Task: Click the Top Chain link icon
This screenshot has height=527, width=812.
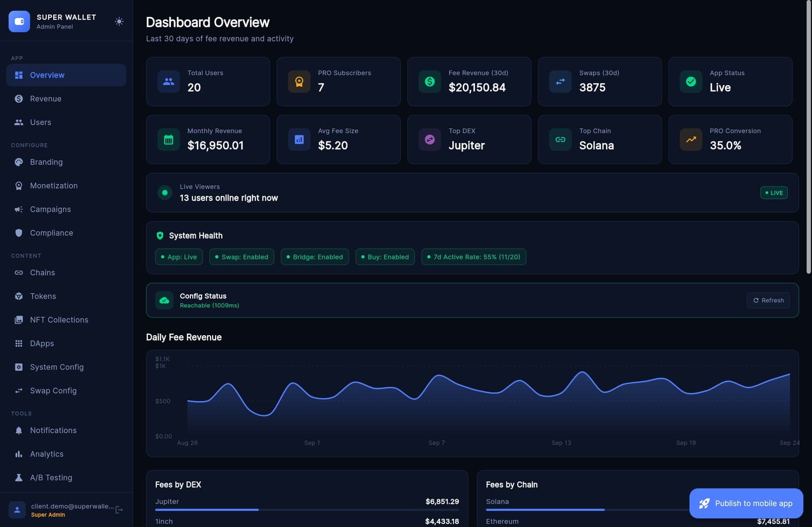Action: tap(560, 139)
